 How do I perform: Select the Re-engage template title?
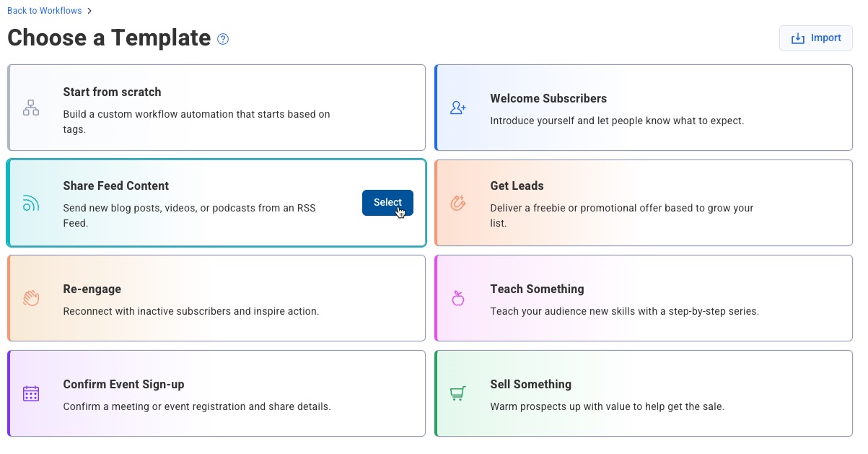(x=92, y=289)
